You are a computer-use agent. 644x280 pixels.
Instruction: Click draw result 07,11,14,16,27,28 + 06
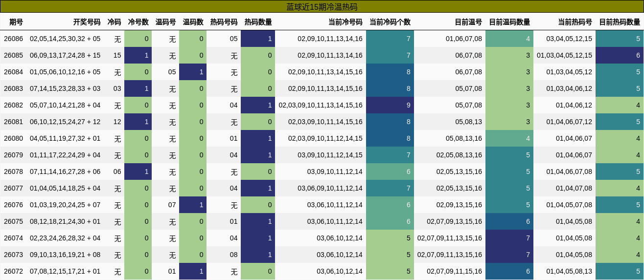[x=65, y=172]
